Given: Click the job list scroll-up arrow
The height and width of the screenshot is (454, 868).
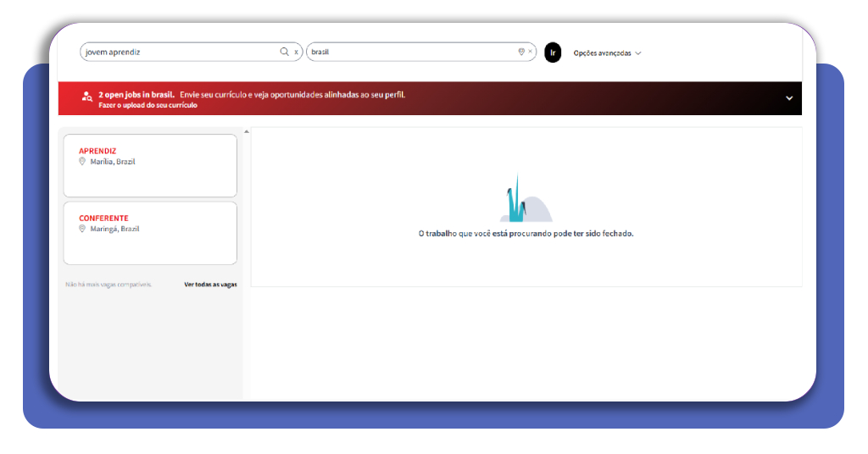Looking at the screenshot, I should 247,131.
